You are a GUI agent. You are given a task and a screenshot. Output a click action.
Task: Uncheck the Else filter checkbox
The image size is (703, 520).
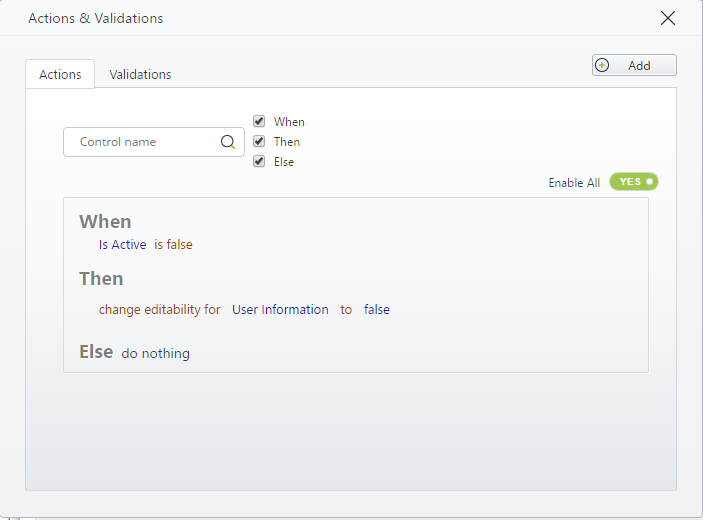[x=259, y=161]
